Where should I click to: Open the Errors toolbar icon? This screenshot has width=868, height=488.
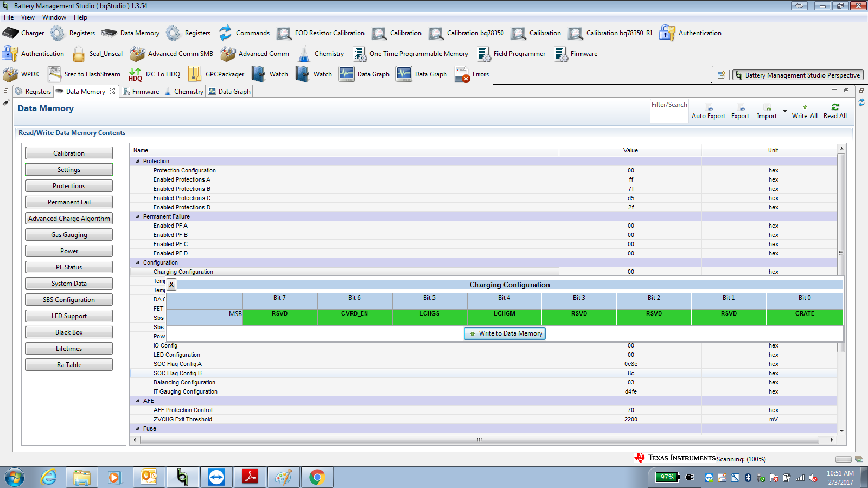click(462, 74)
